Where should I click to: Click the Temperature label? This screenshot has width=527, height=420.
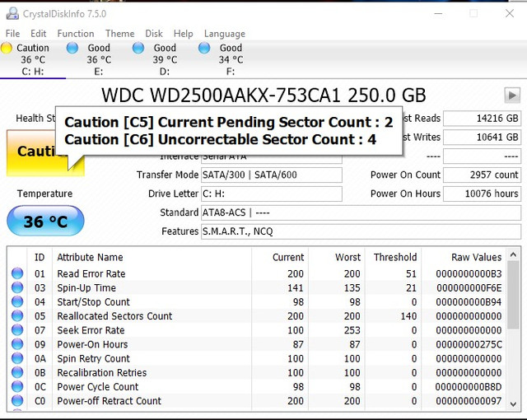pos(44,194)
